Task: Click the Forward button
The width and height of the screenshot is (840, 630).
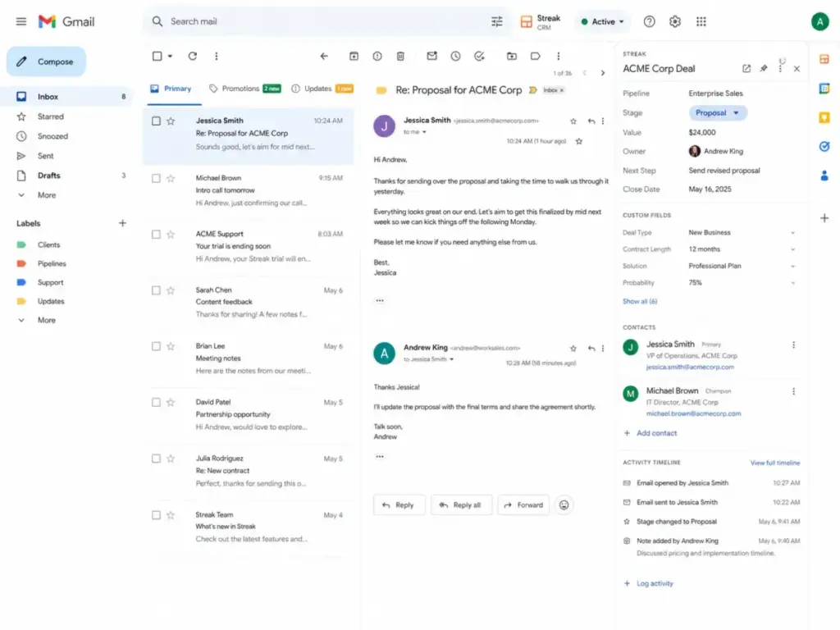Action: tap(523, 504)
